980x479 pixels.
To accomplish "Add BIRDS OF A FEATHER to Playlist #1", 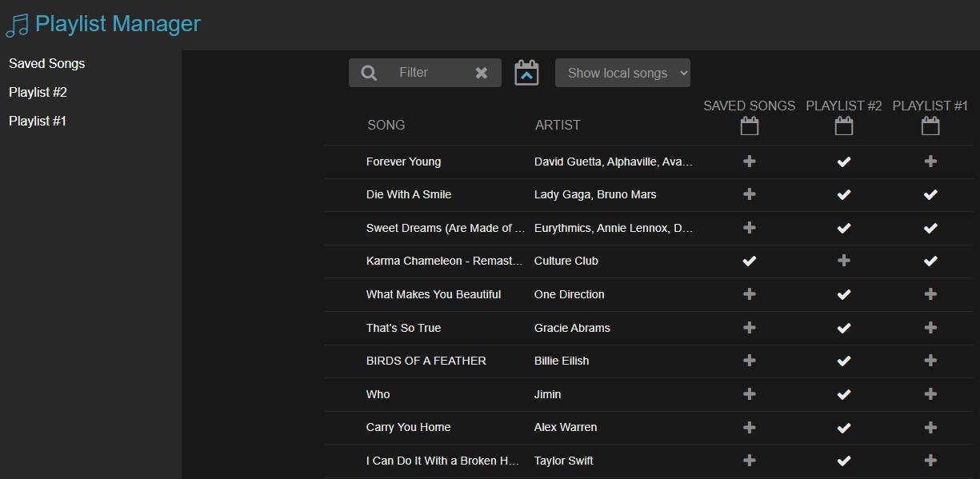I will click(930, 361).
